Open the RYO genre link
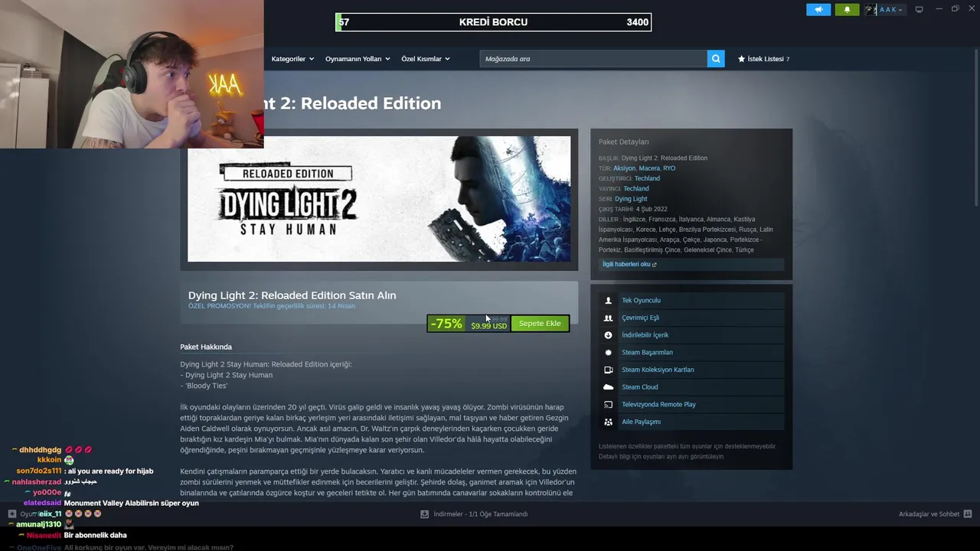This screenshot has width=980, height=551. tap(669, 168)
